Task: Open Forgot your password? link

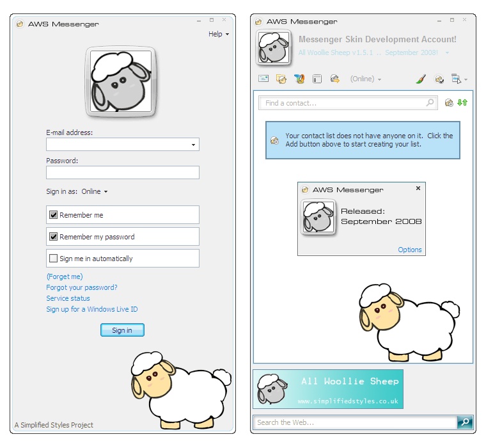Action: pyautogui.click(x=82, y=287)
